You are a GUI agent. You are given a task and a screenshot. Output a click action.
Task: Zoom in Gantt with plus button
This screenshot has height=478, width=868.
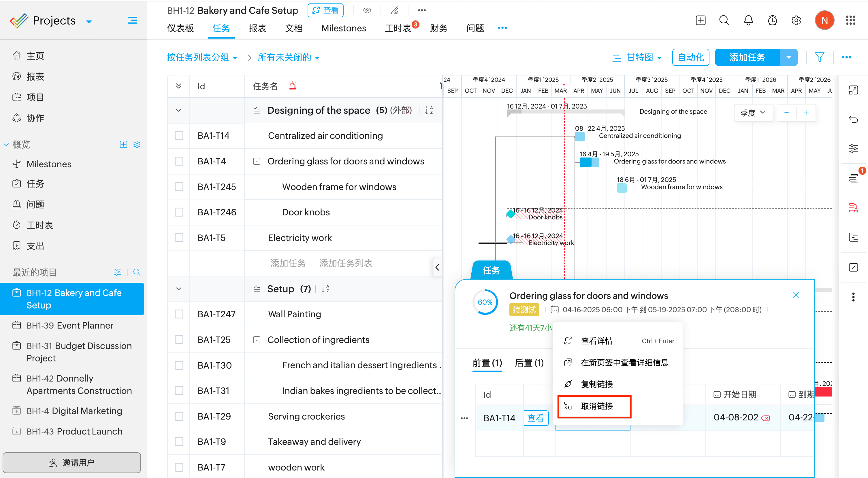pos(806,113)
